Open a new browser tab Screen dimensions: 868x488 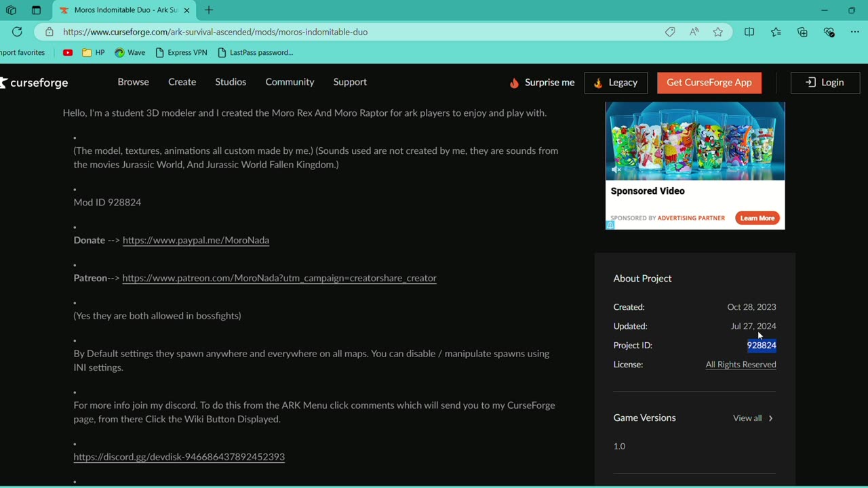[209, 10]
